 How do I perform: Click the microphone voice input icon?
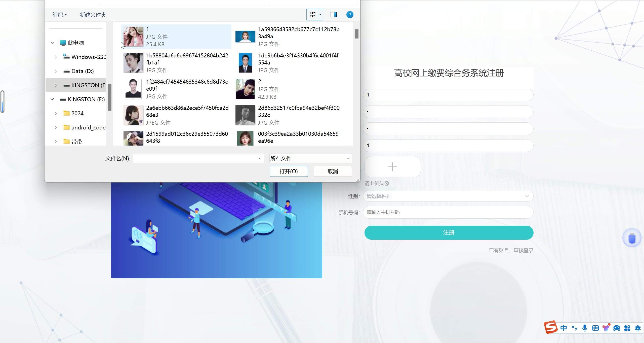pos(585,328)
